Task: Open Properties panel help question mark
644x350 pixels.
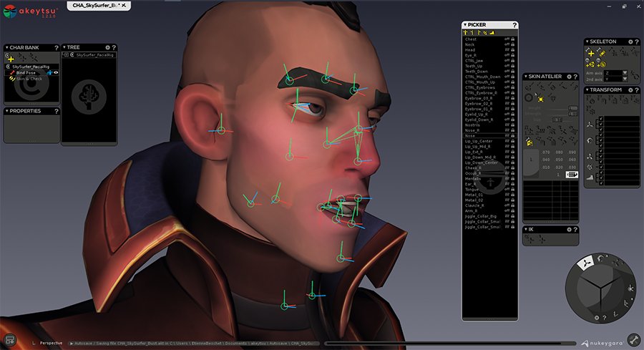Action: click(57, 111)
